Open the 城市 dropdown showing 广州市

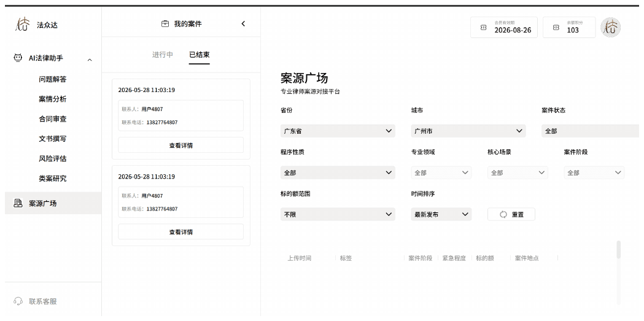(468, 131)
